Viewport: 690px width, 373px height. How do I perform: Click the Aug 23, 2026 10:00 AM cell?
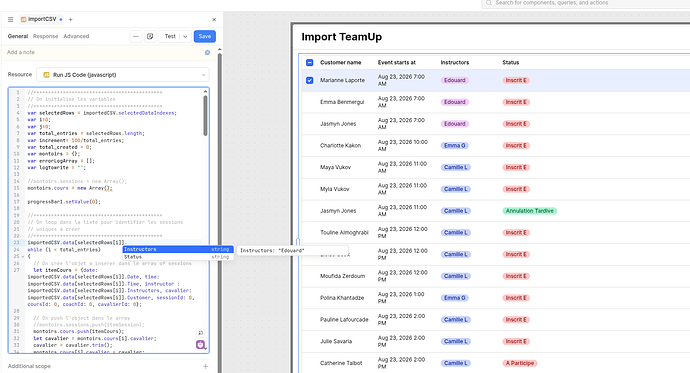[403, 146]
